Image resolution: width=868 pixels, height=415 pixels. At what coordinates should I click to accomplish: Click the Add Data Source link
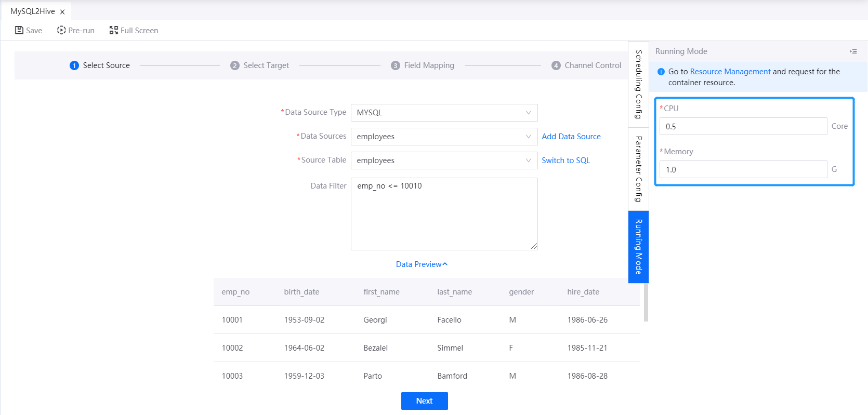pos(571,137)
